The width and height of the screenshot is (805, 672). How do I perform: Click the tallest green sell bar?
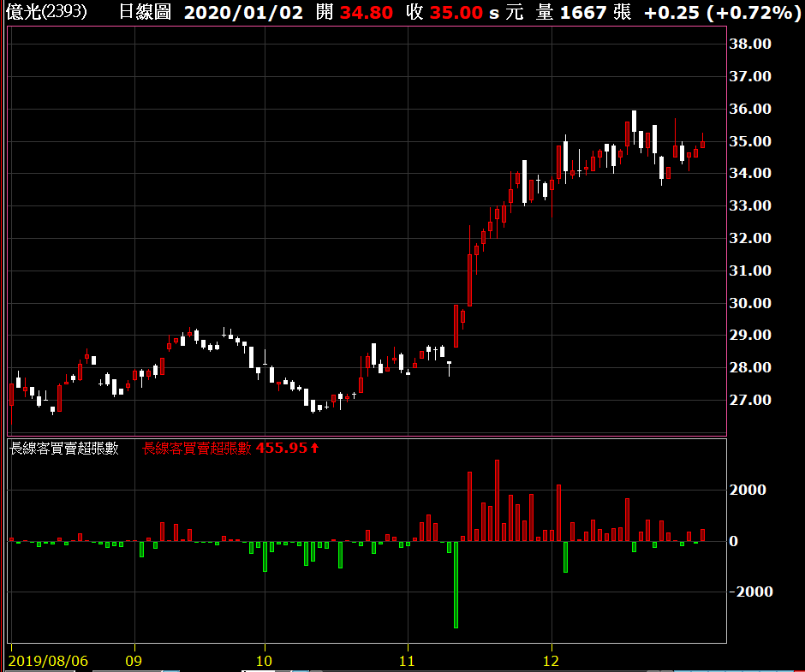pyautogui.click(x=456, y=585)
